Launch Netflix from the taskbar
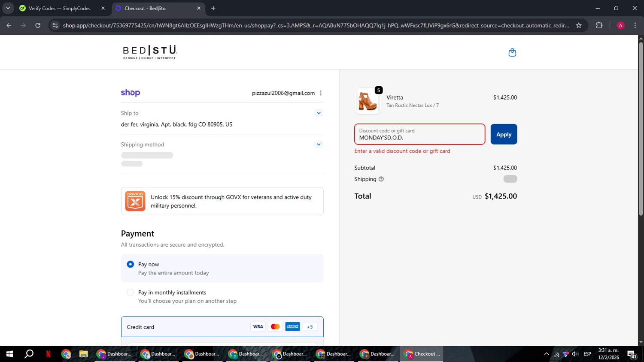This screenshot has height=362, width=644. pyautogui.click(x=48, y=354)
